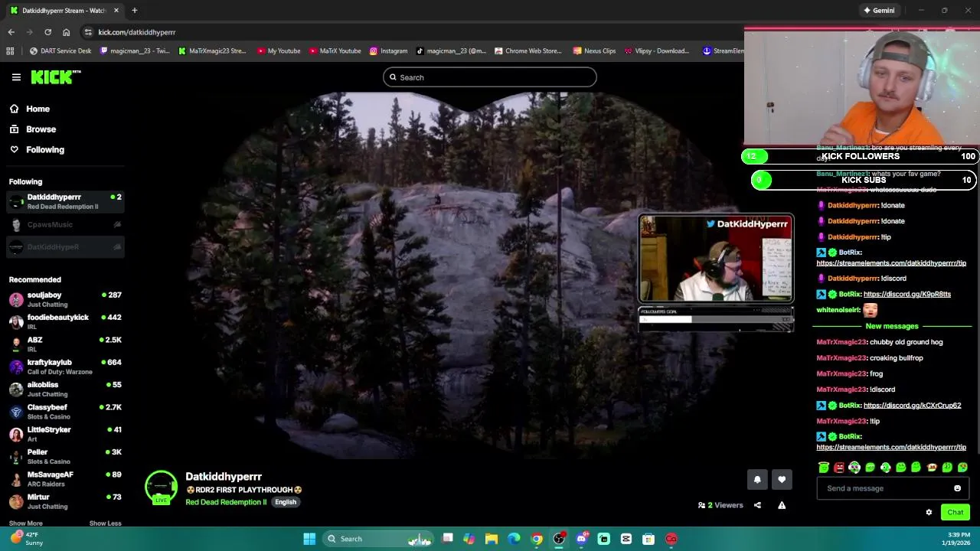Image resolution: width=980 pixels, height=551 pixels.
Task: Open the Gemini button in Chrome
Action: [878, 11]
